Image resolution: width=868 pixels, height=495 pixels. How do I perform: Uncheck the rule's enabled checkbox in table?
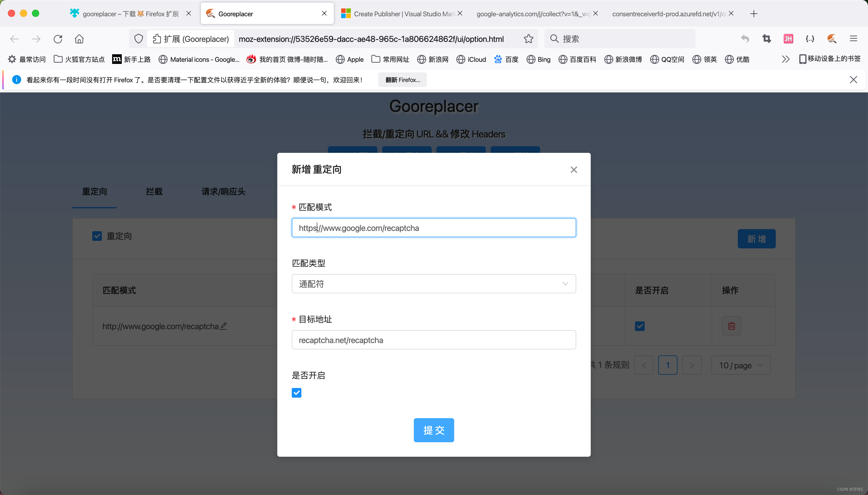[640, 326]
